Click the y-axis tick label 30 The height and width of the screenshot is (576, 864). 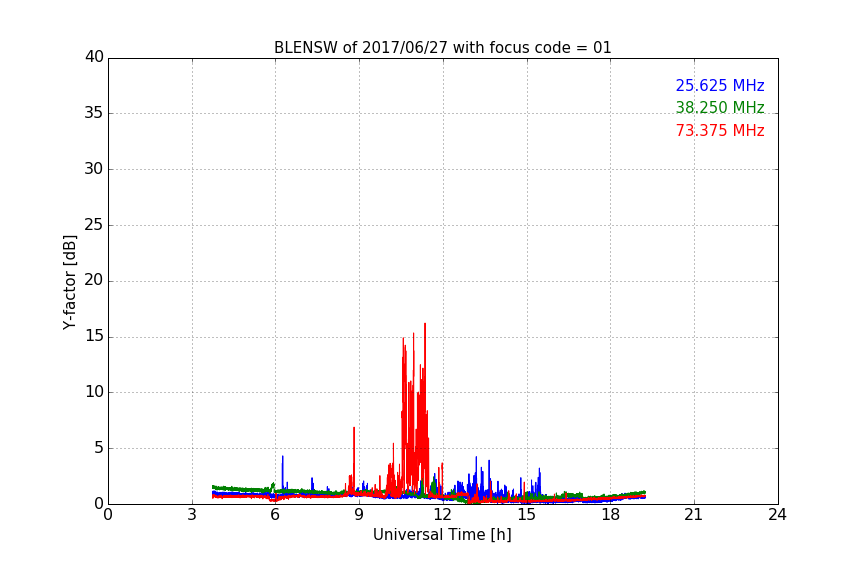pyautogui.click(x=94, y=169)
